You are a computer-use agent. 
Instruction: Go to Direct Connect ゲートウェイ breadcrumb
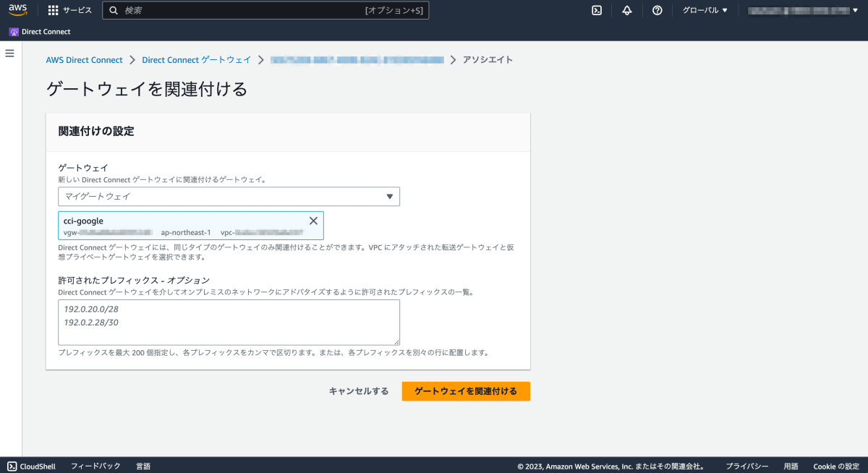point(197,60)
